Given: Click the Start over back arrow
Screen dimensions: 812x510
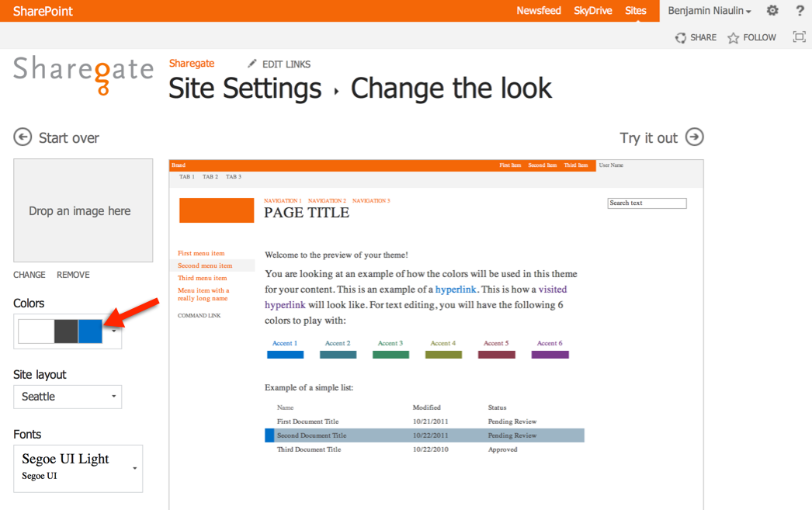Looking at the screenshot, I should 23,137.
